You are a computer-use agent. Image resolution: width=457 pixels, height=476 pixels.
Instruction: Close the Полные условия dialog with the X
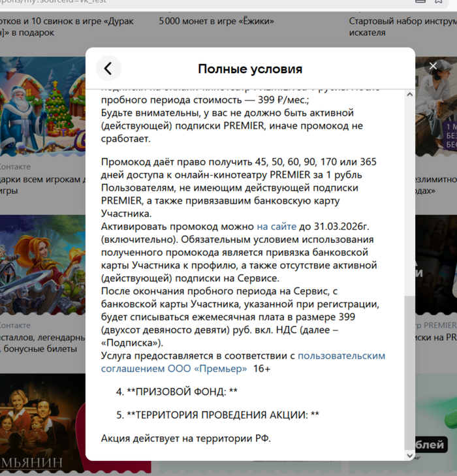coord(433,66)
